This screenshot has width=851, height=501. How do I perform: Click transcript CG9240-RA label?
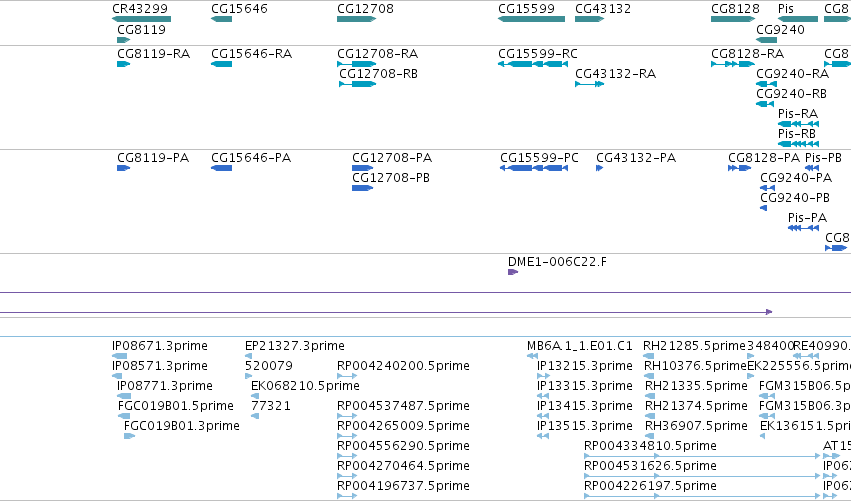792,74
